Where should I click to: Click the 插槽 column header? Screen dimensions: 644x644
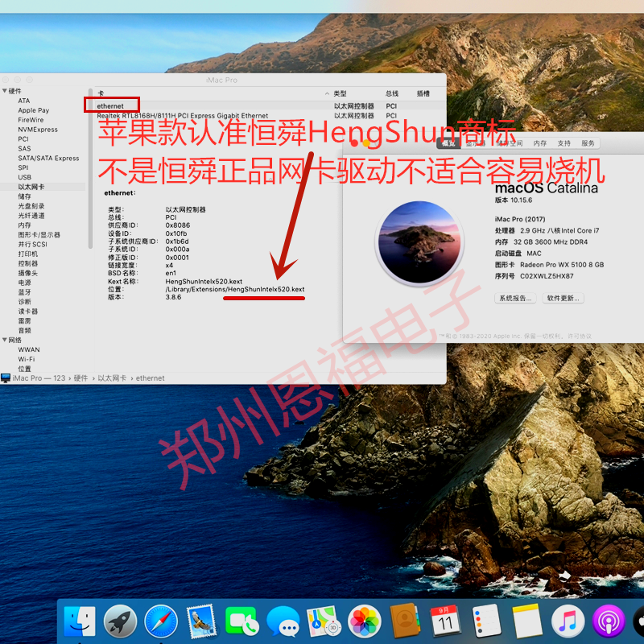coord(423,93)
